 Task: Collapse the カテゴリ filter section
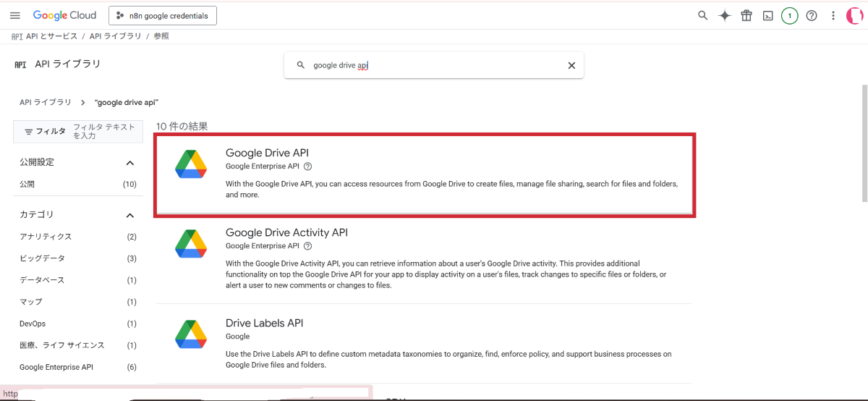[x=130, y=215]
